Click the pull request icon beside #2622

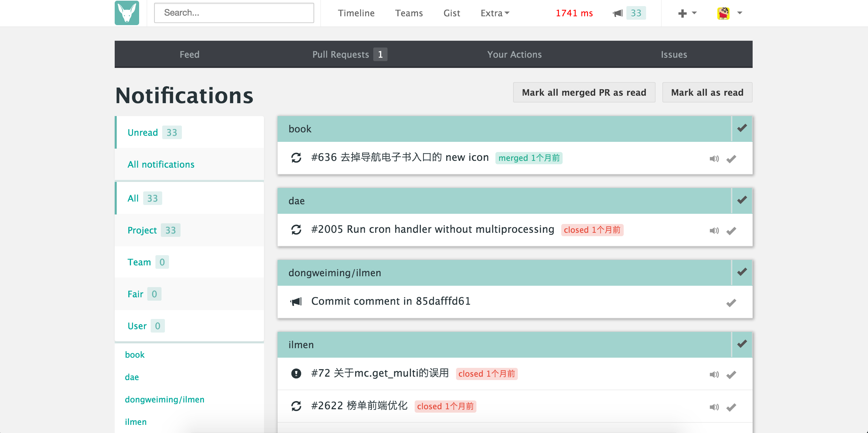pos(296,406)
